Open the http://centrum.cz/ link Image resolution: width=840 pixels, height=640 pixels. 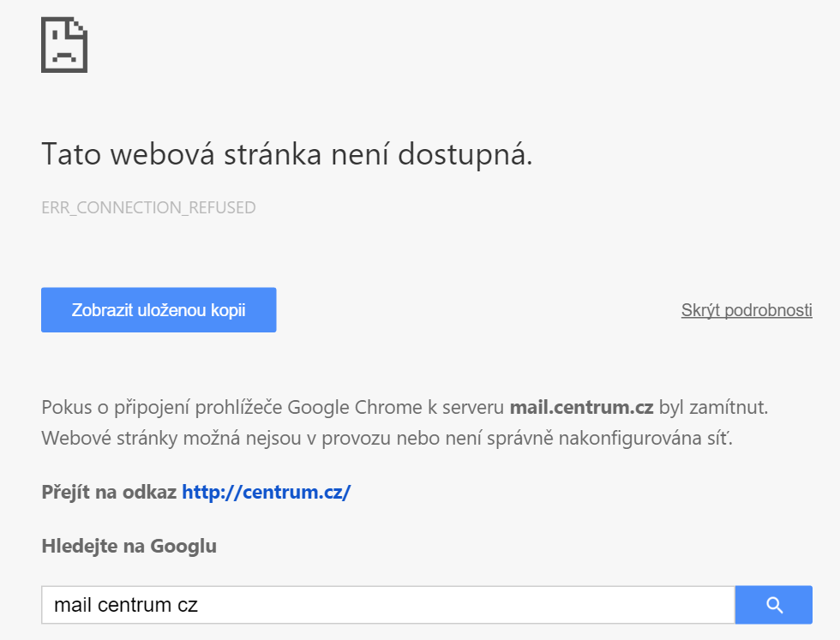(x=267, y=493)
